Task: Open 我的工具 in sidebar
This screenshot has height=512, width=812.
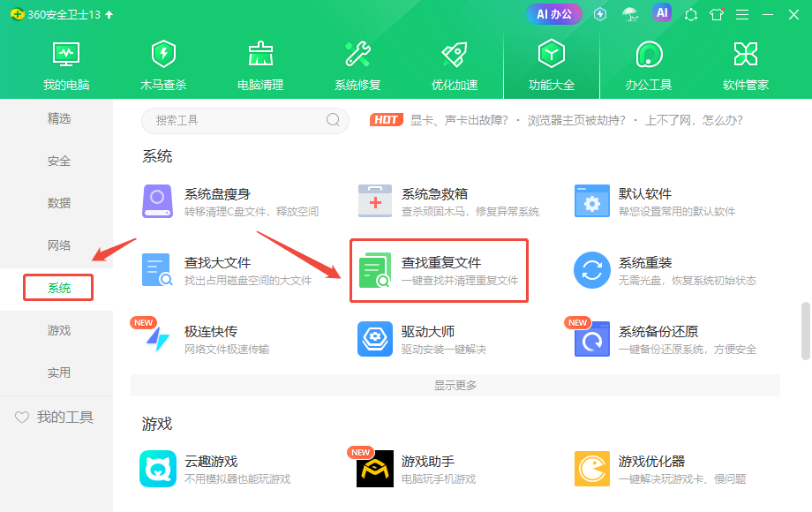Action: coord(65,417)
